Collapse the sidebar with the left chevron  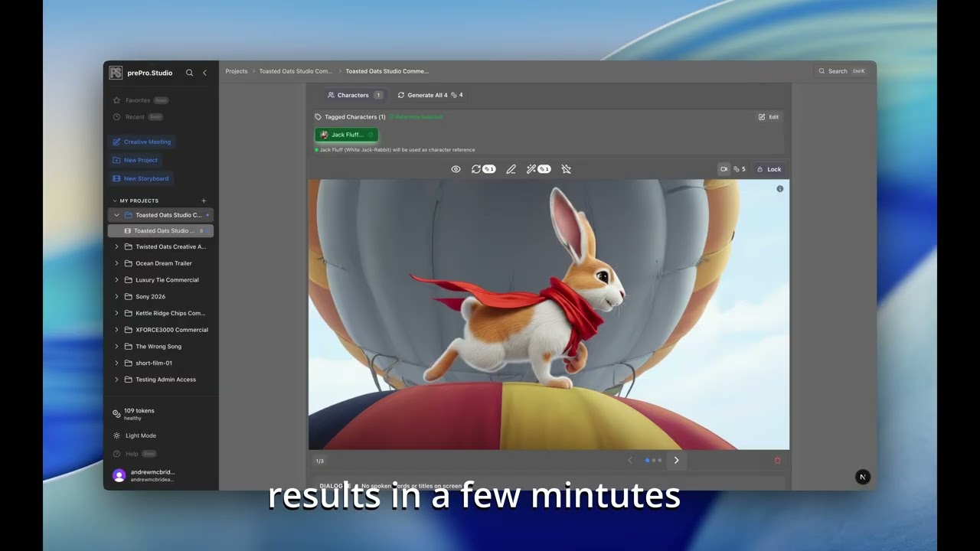point(204,73)
